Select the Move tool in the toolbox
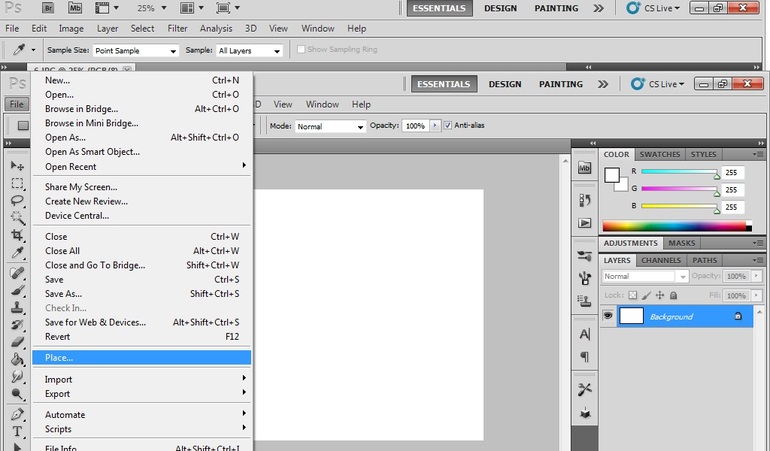This screenshot has width=770, height=451. pos(17,165)
